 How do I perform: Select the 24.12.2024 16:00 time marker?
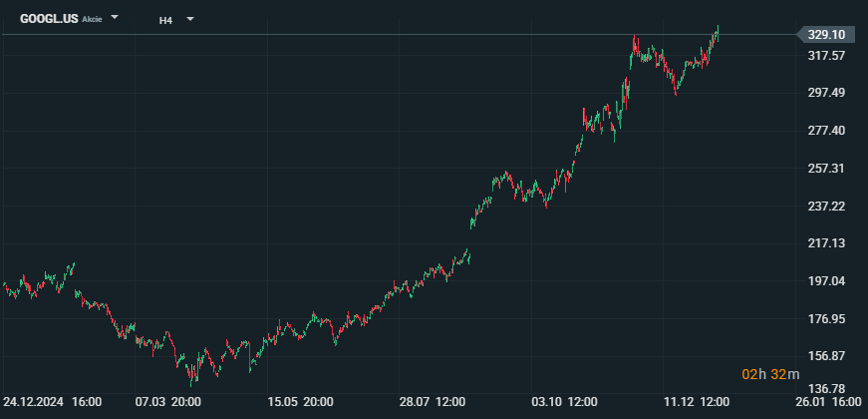[x=52, y=402]
